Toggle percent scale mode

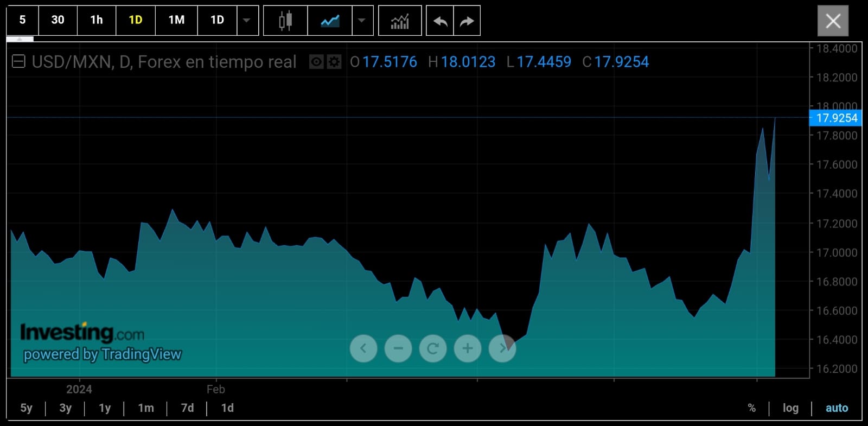(751, 408)
